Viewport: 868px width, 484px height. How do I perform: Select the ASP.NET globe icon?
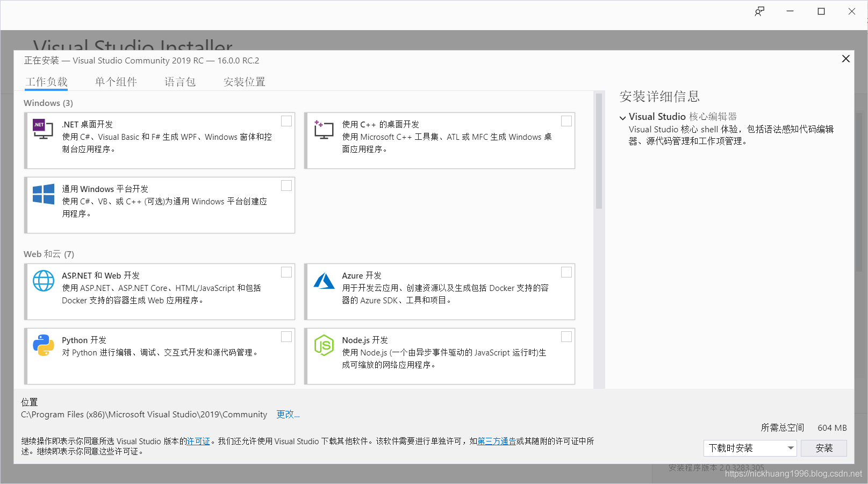pyautogui.click(x=44, y=280)
